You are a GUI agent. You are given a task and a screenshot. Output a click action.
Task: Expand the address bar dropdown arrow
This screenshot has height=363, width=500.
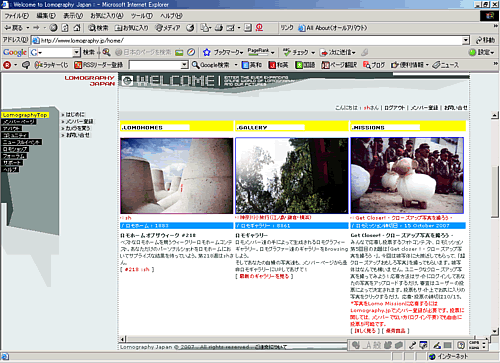(x=466, y=41)
